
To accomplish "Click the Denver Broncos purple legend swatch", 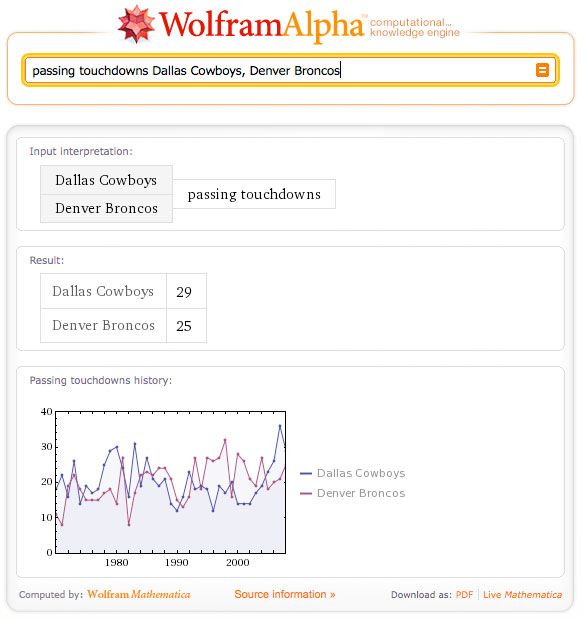I will 306,493.
